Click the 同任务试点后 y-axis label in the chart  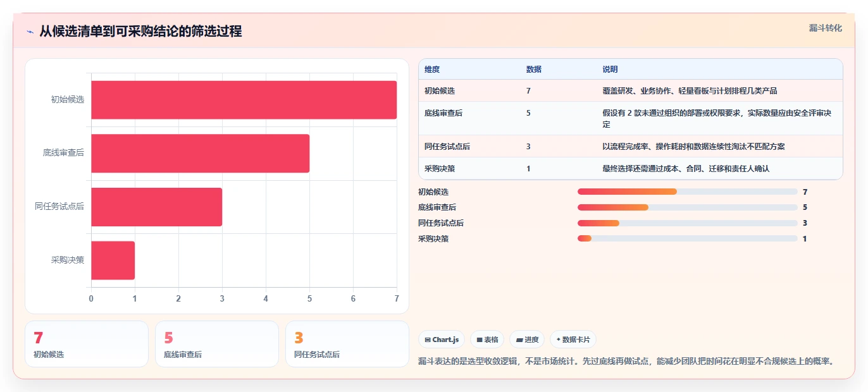coord(59,207)
